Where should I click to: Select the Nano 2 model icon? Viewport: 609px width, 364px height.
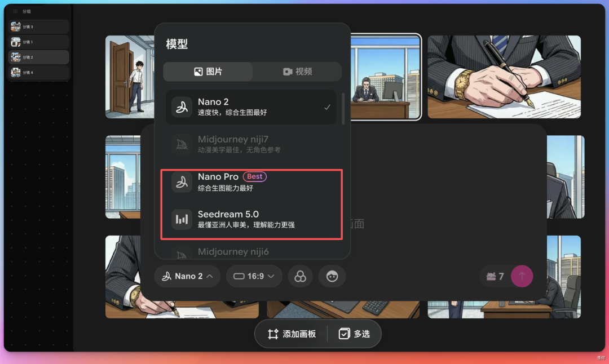[x=181, y=106]
